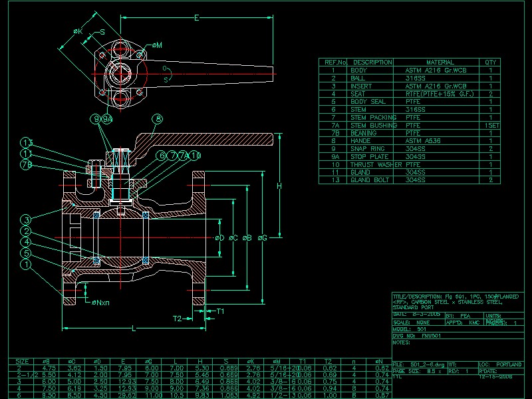Image resolution: width=532 pixels, height=399 pixels.
Task: Select the QTY column header
Action: [x=491, y=61]
